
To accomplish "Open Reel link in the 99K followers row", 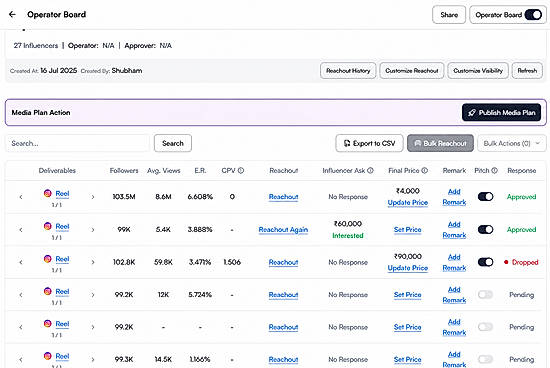I will (62, 226).
